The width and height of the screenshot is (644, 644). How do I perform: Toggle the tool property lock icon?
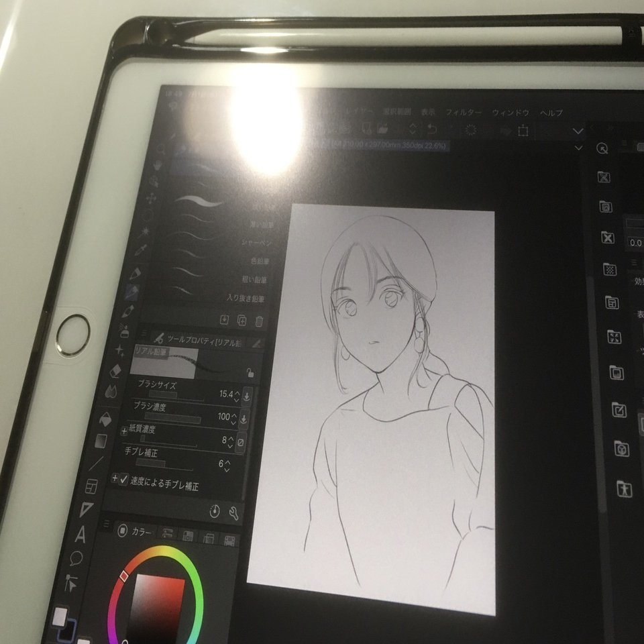251,372
